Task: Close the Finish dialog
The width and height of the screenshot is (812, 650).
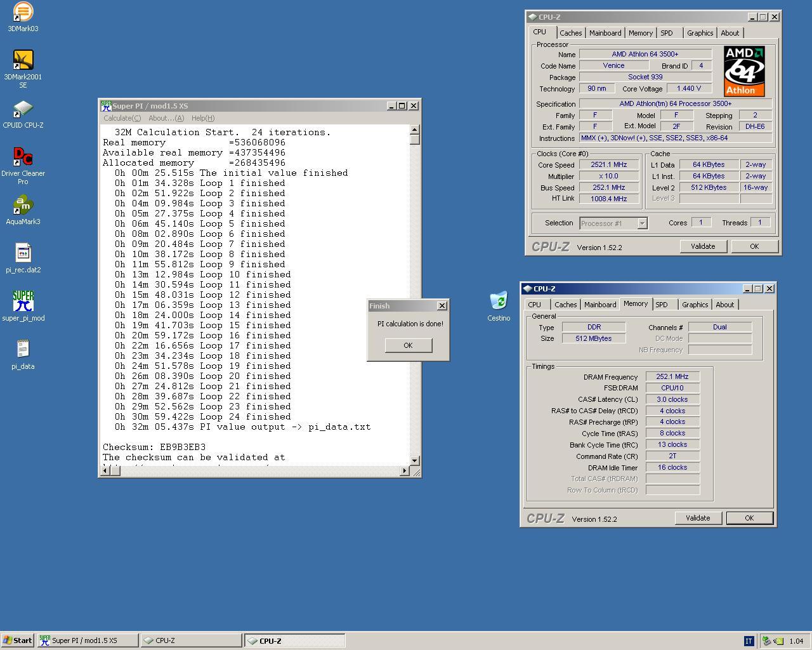Action: tap(442, 306)
